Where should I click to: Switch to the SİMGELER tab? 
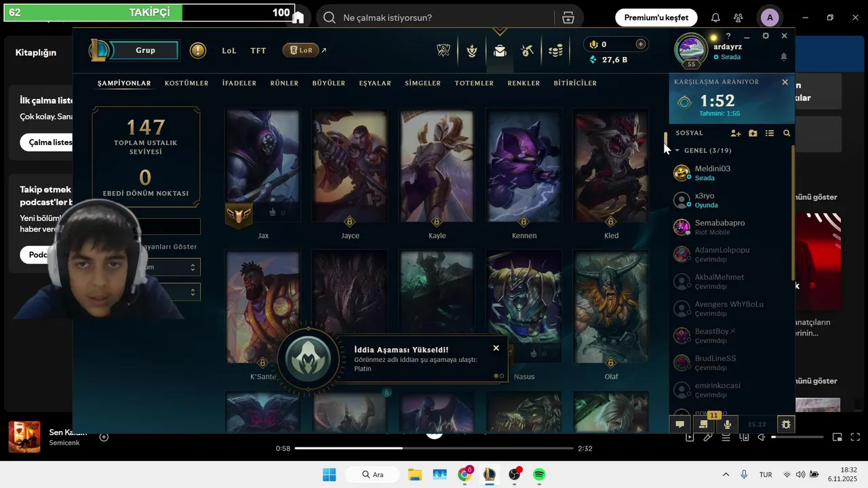click(x=423, y=83)
